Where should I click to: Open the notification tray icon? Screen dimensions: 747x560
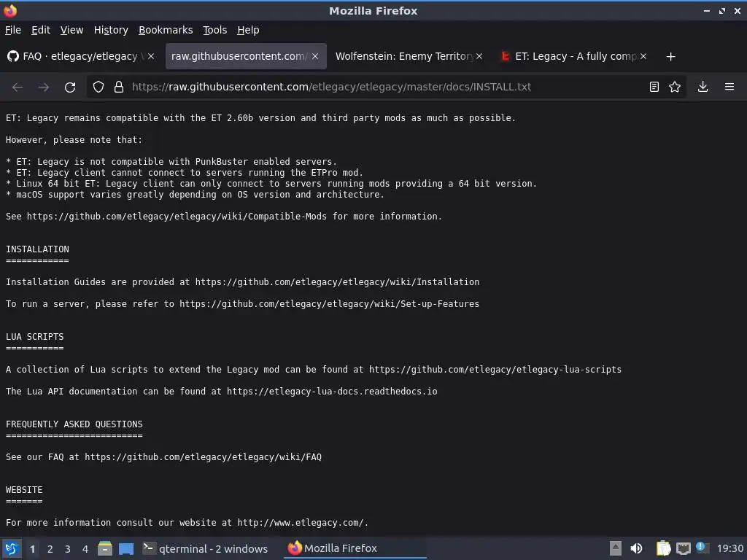click(x=701, y=547)
